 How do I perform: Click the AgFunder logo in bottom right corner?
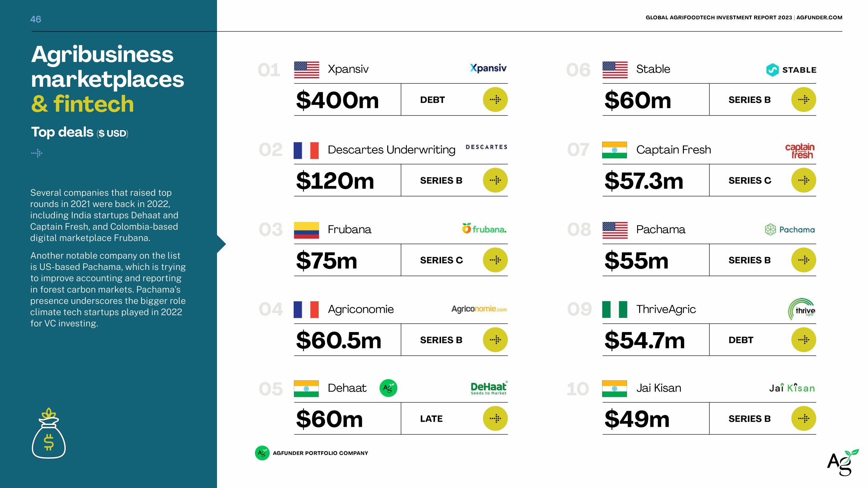click(x=842, y=462)
